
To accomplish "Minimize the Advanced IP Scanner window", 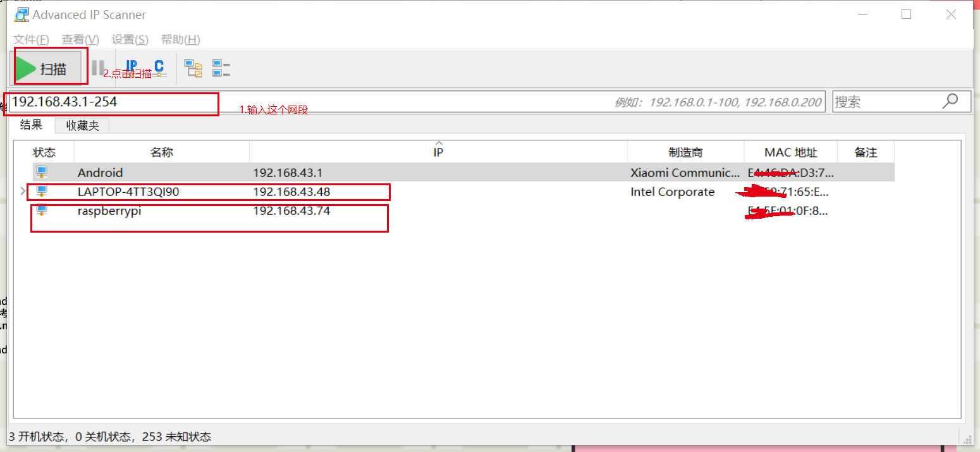I will pos(861,14).
